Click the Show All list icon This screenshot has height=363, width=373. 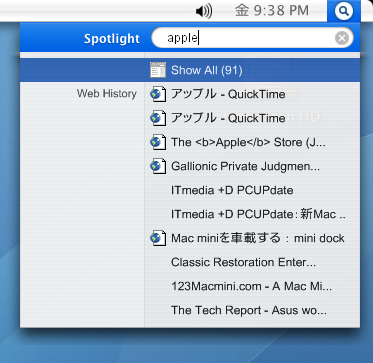tap(158, 70)
